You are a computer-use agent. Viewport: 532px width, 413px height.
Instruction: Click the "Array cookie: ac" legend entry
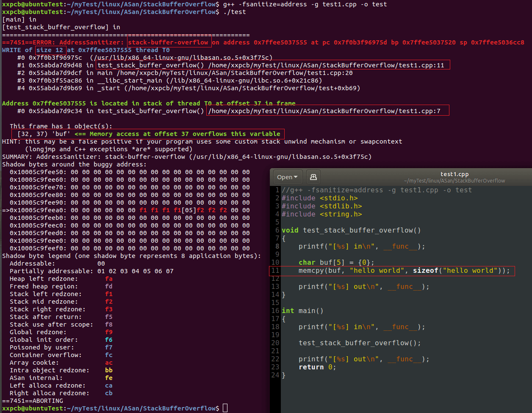coord(61,363)
